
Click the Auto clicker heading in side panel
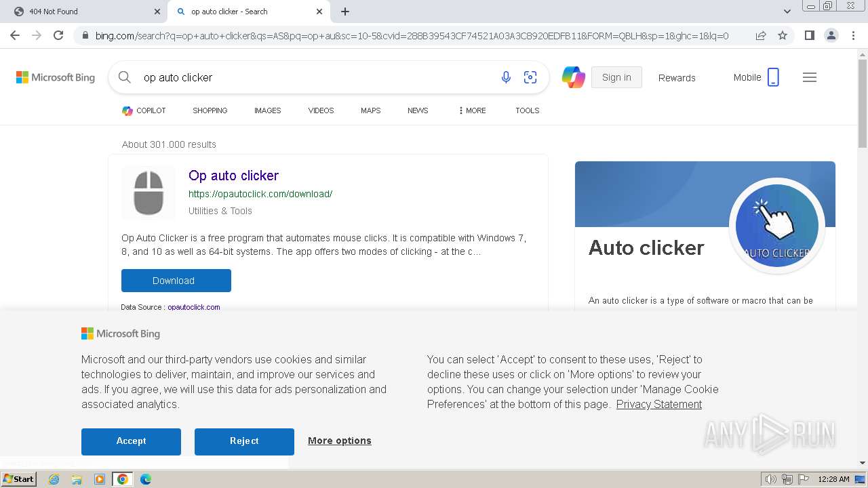coord(646,247)
